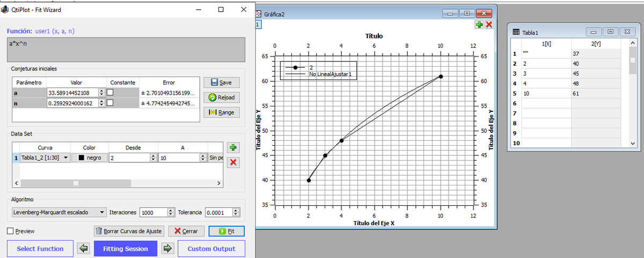Maximize the Fit Wizard window
The image size is (644, 258).
click(221, 9)
